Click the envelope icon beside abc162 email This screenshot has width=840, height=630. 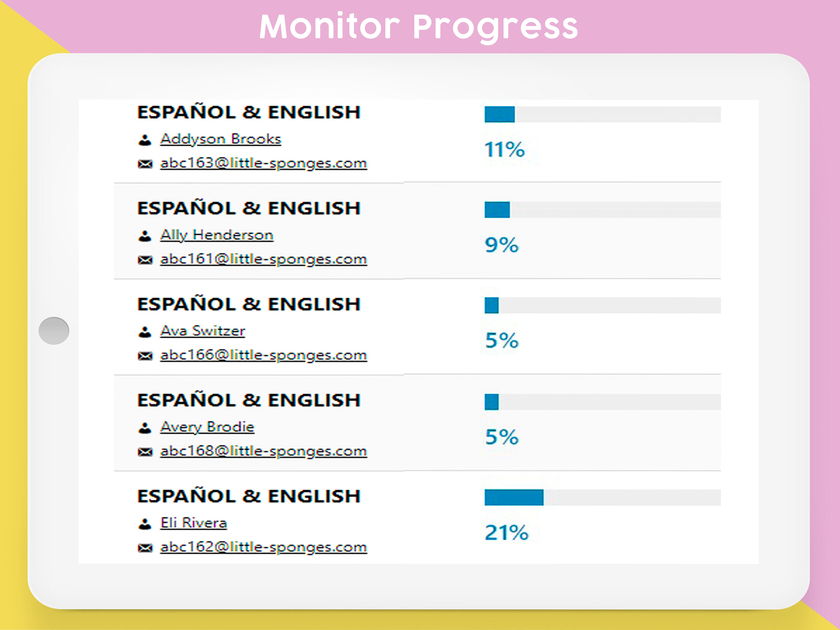click(145, 548)
